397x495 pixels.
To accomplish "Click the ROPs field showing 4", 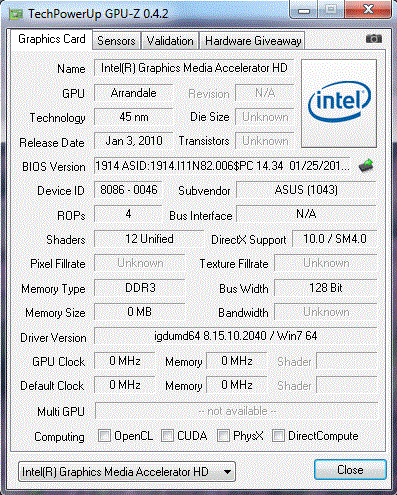I will pyautogui.click(x=128, y=214).
